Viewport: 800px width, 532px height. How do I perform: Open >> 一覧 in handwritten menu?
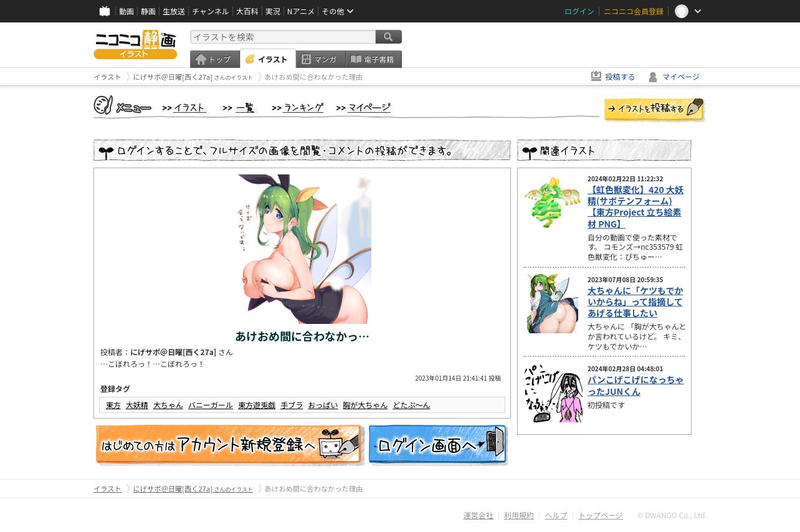[239, 107]
